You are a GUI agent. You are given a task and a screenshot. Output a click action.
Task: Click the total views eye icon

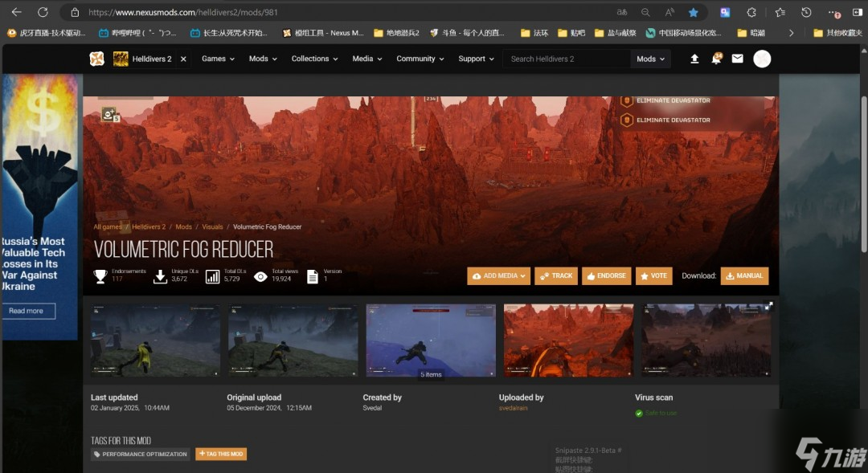260,276
